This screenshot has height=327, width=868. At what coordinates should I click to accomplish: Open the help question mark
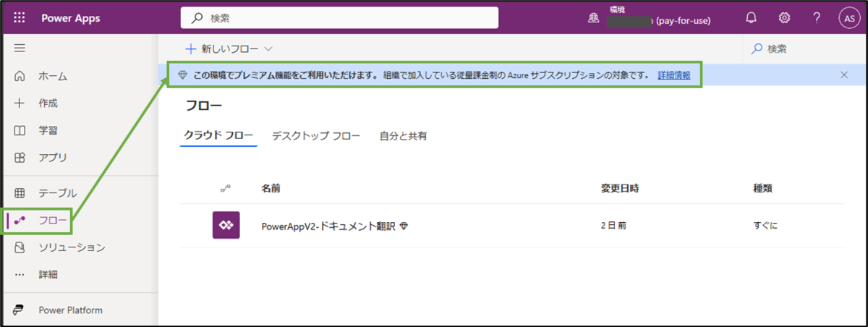(817, 18)
